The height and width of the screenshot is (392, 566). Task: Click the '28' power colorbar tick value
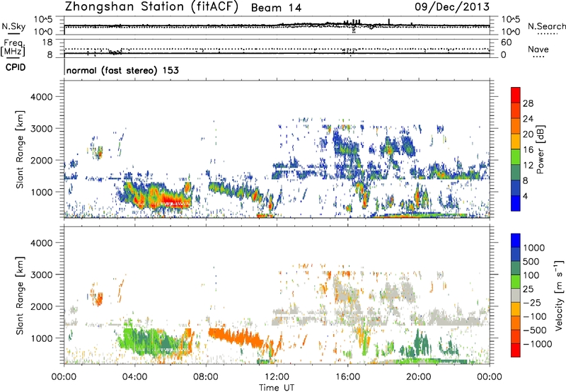(528, 103)
